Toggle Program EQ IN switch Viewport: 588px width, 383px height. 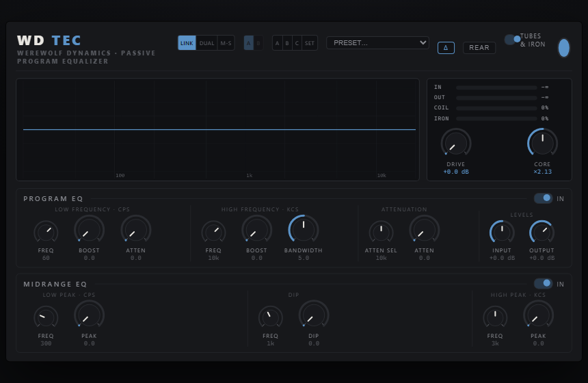543,198
